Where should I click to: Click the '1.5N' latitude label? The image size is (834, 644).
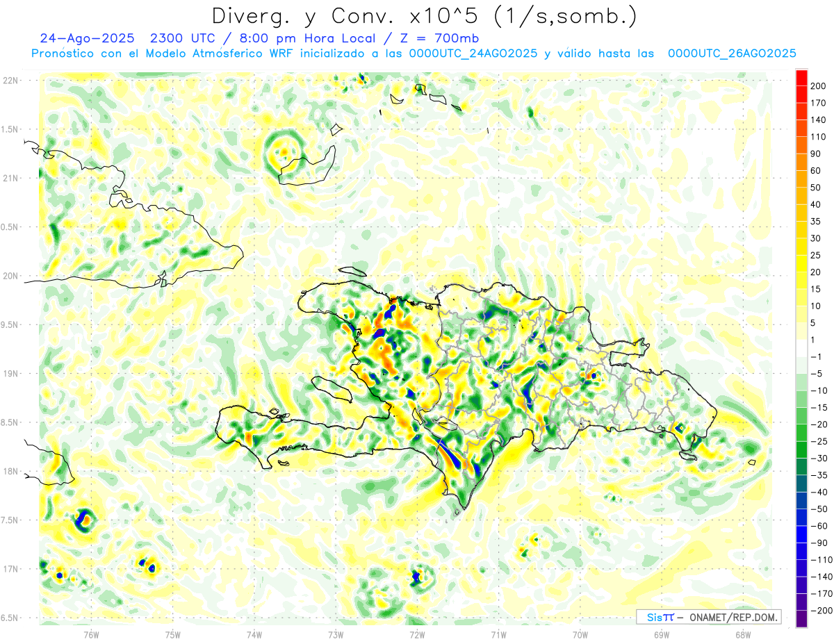point(10,129)
